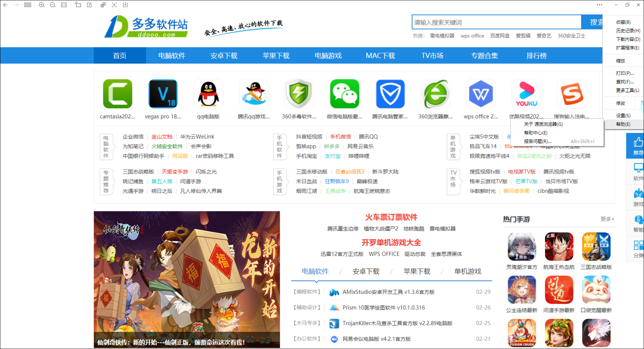
Task: Open 帮助中心(E) in the help submenu
Action: [x=557, y=133]
